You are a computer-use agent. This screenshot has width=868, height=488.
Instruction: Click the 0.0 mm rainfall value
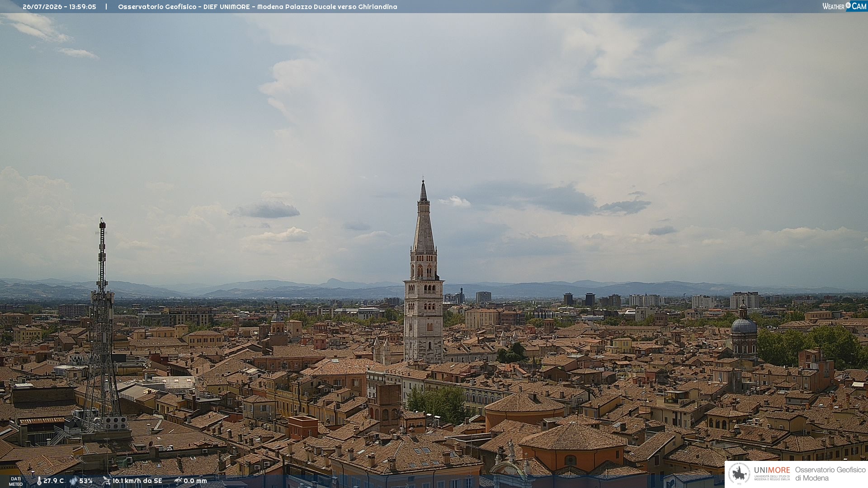pos(195,481)
